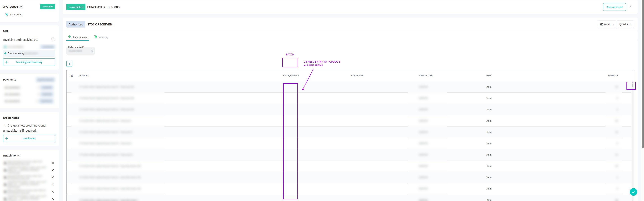This screenshot has height=201, width=644.
Task: Switch to the Put away tab
Action: (x=101, y=37)
